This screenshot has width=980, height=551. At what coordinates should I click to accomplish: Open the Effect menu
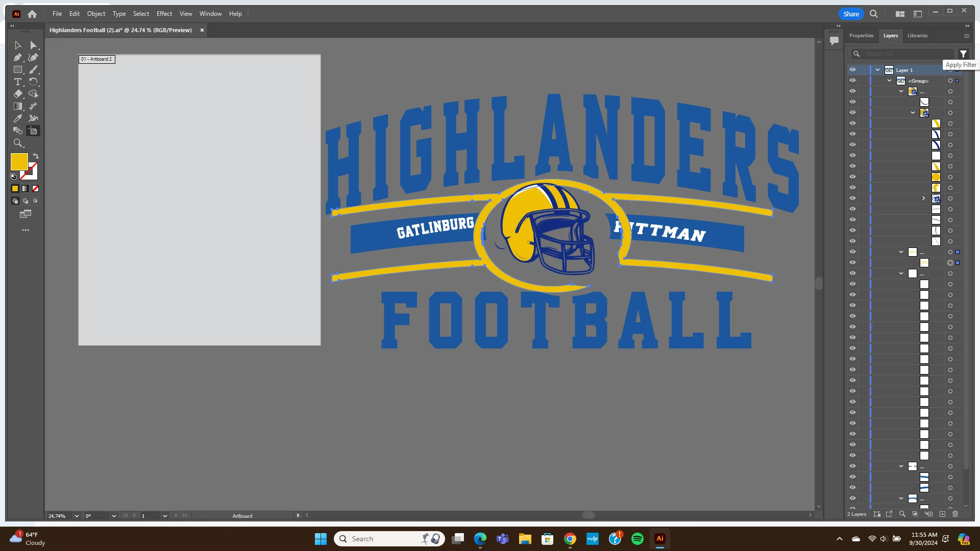[x=164, y=14]
